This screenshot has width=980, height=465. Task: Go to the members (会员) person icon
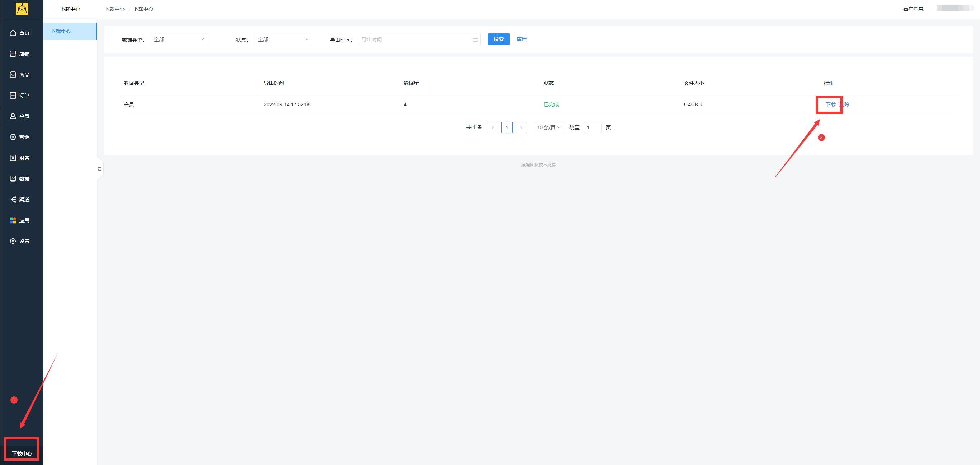pyautogui.click(x=13, y=116)
